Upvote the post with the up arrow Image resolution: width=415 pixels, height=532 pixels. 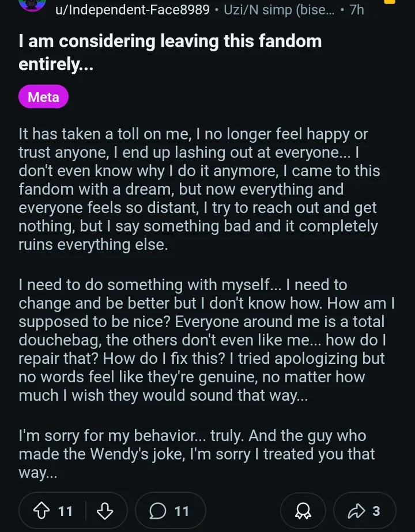[x=41, y=511]
